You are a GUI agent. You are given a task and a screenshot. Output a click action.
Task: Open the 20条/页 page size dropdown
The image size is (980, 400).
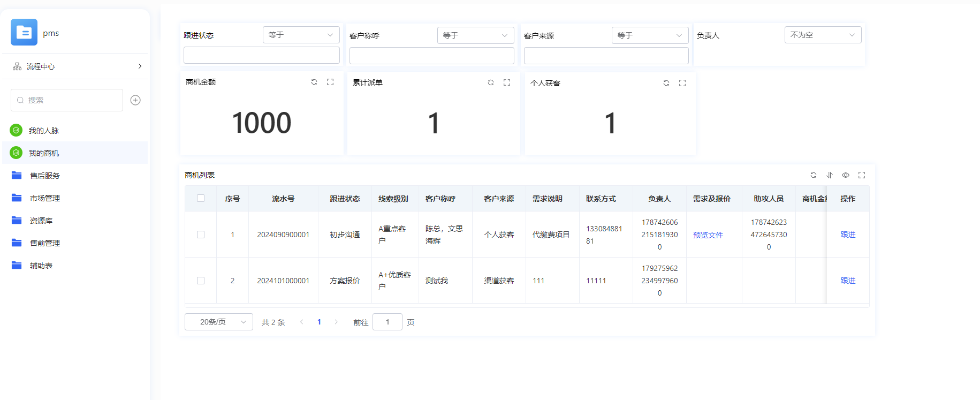point(218,322)
